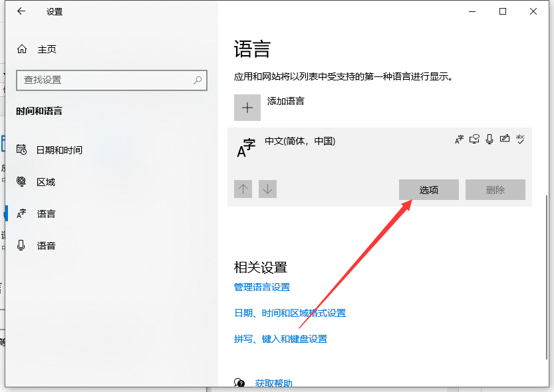
Task: Move language down with arrow button
Action: pyautogui.click(x=267, y=189)
